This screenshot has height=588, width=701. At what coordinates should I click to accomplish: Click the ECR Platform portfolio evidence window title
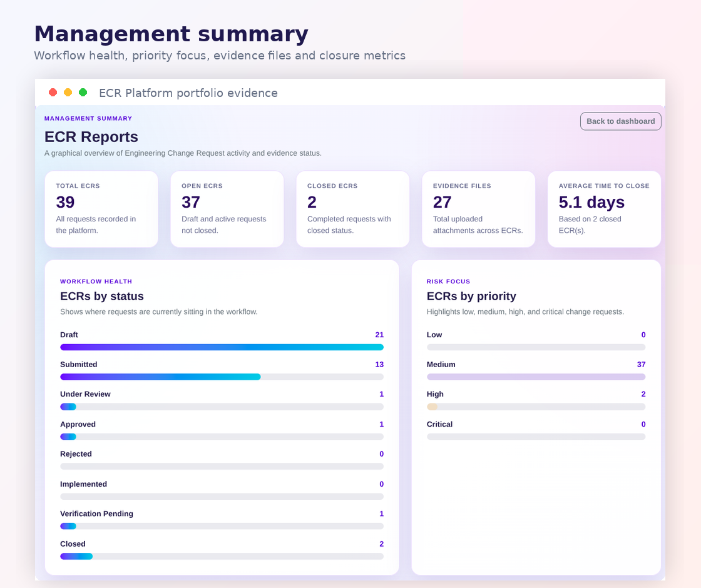pos(188,93)
